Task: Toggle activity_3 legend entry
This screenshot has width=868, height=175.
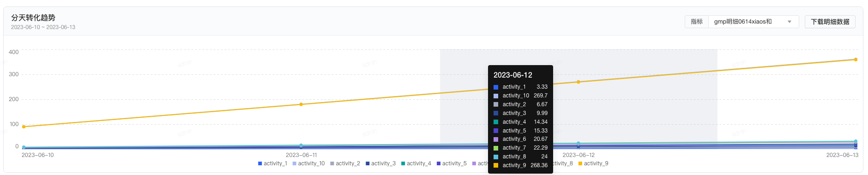Action: pos(380,163)
